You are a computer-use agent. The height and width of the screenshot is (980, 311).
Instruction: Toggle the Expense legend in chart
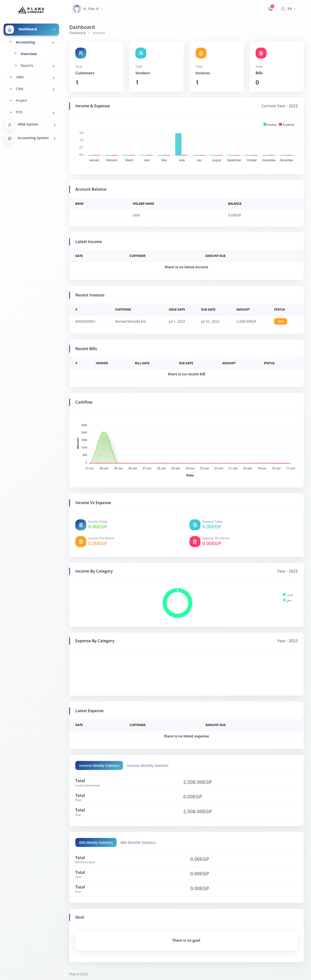(286, 125)
